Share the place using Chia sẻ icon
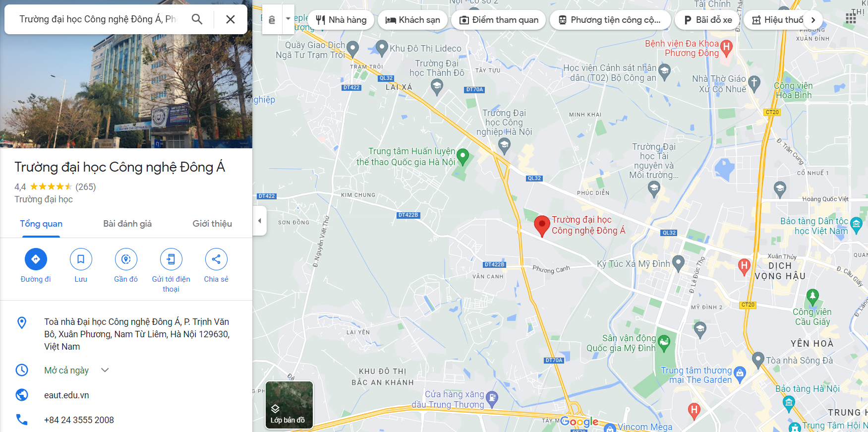This screenshot has width=868, height=432. (x=216, y=259)
